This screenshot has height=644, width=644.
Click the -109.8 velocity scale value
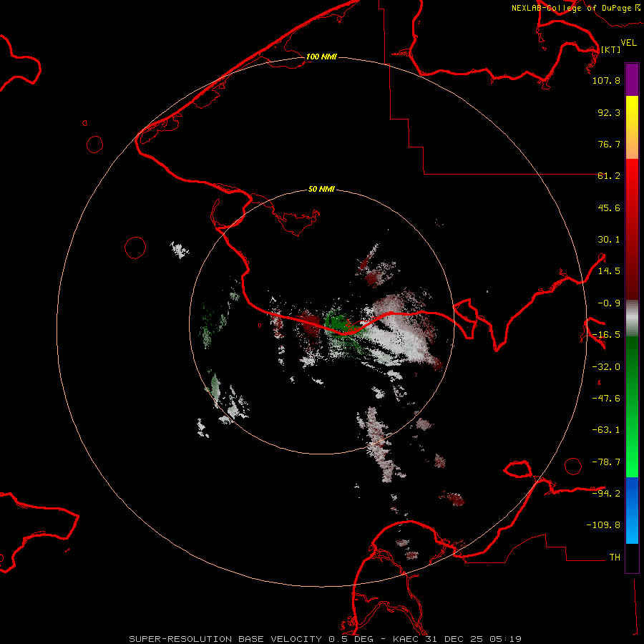603,525
